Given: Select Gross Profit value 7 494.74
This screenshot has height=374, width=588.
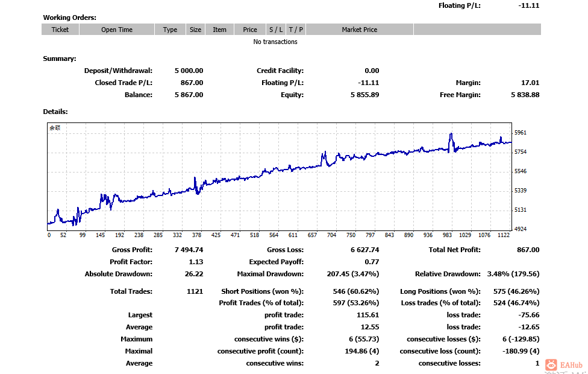Looking at the screenshot, I should pos(189,250).
